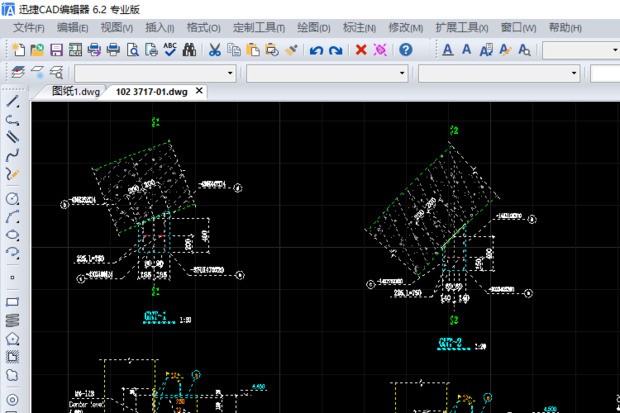Expand the third properties dropdown
The image size is (620, 413).
pyautogui.click(x=574, y=73)
